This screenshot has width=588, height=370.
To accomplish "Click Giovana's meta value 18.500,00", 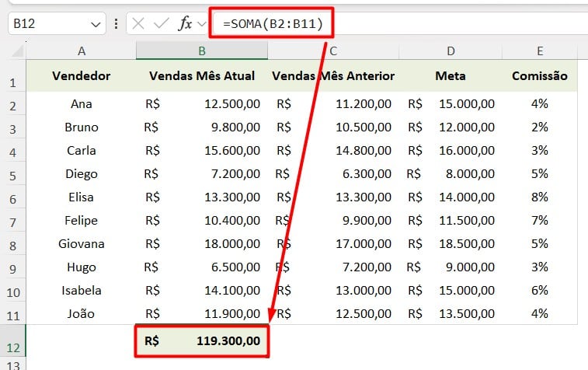I will [451, 243].
